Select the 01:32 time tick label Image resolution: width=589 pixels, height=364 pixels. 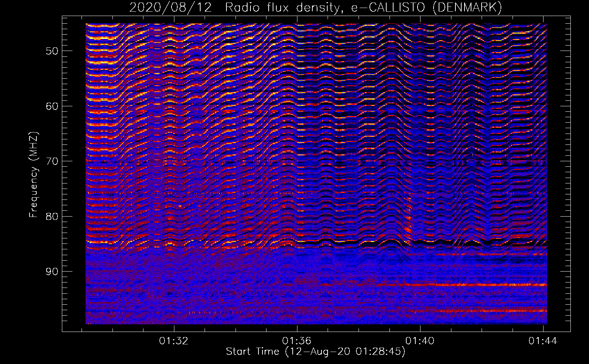pos(174,341)
